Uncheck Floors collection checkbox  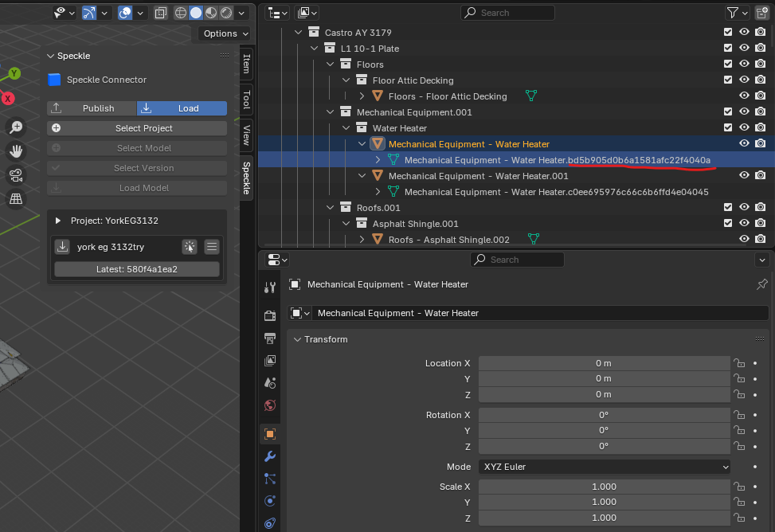(727, 63)
